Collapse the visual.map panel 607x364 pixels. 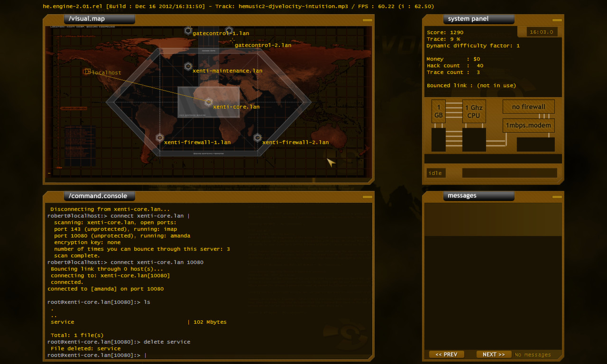(367, 19)
